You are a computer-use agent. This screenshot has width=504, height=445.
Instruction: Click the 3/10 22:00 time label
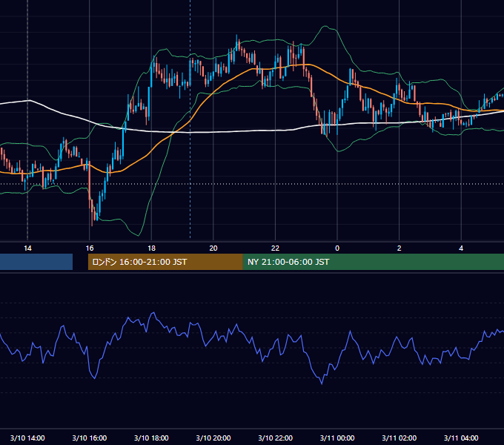coord(275,438)
